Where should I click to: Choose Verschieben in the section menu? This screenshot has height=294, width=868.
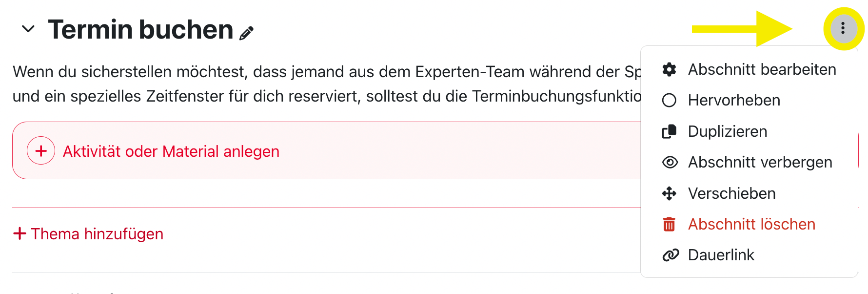point(731,193)
